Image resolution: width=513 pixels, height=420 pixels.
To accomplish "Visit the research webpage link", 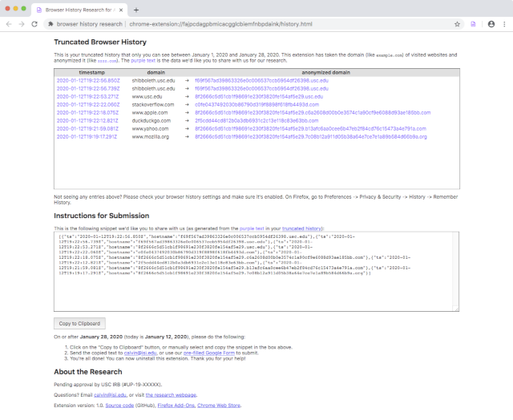I will click(171, 395).
